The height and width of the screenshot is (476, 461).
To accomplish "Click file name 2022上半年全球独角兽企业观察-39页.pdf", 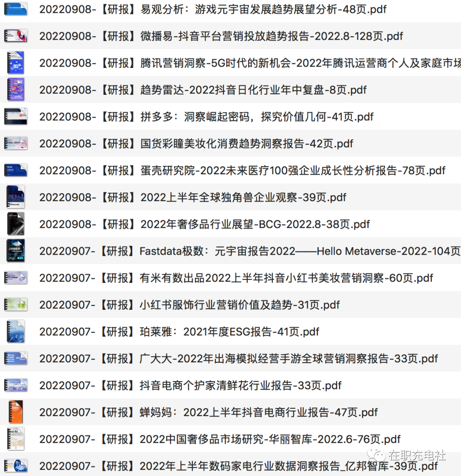I will point(193,197).
